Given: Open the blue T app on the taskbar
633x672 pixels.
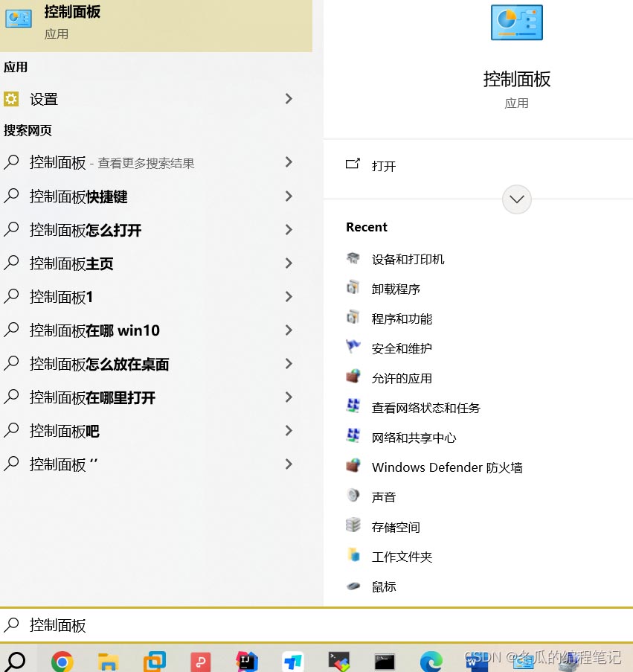Looking at the screenshot, I should click(293, 662).
